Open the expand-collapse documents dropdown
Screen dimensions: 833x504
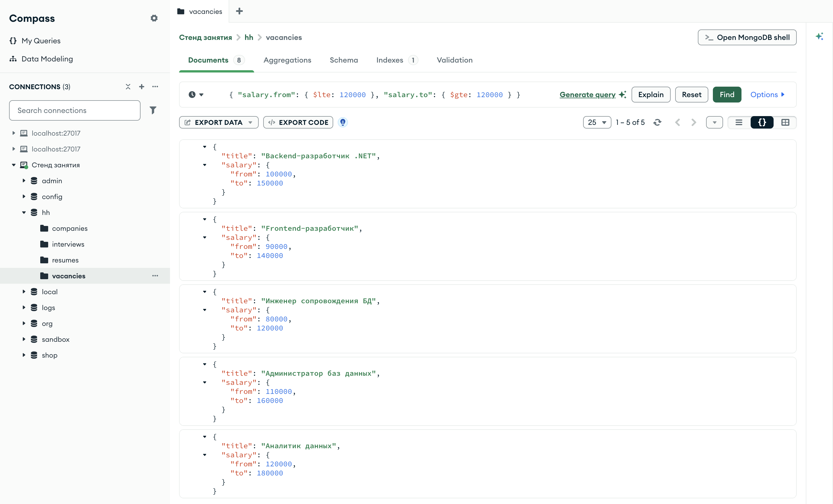point(714,122)
